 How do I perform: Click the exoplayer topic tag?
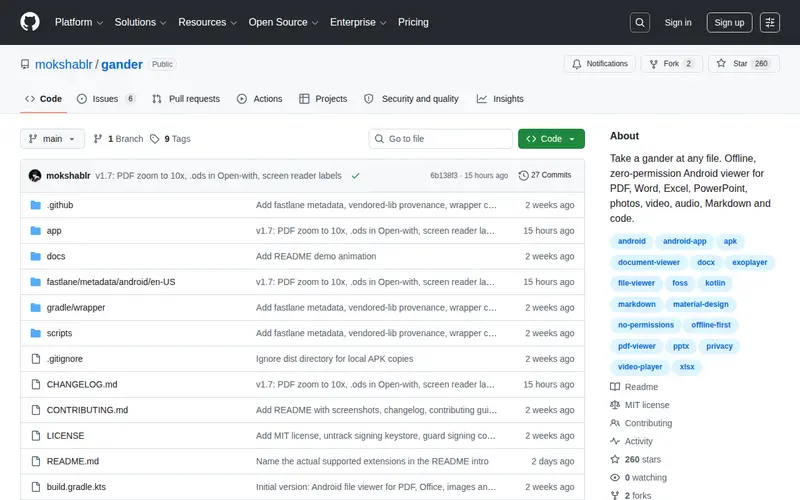click(749, 262)
